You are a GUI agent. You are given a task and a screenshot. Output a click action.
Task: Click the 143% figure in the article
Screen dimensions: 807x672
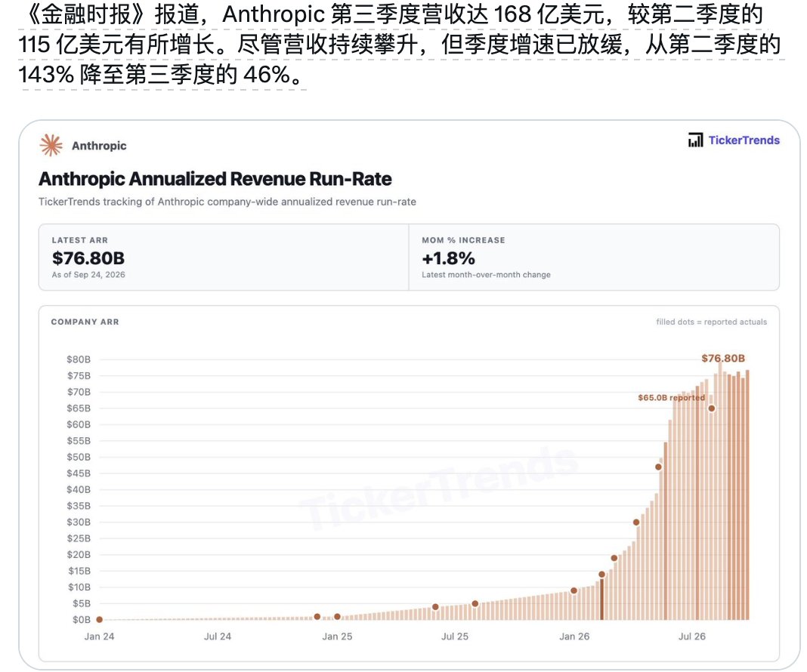click(46, 75)
